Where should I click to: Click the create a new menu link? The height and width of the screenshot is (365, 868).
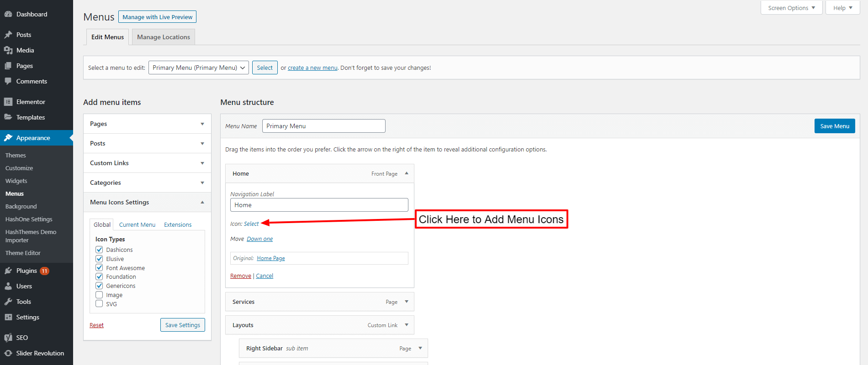312,68
